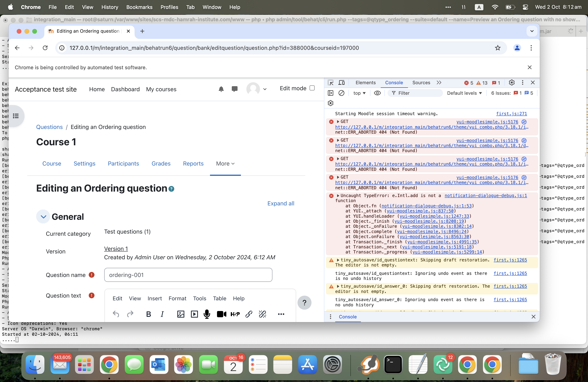The height and width of the screenshot is (382, 588).
Task: Open the Grades course tab
Action: click(x=161, y=164)
